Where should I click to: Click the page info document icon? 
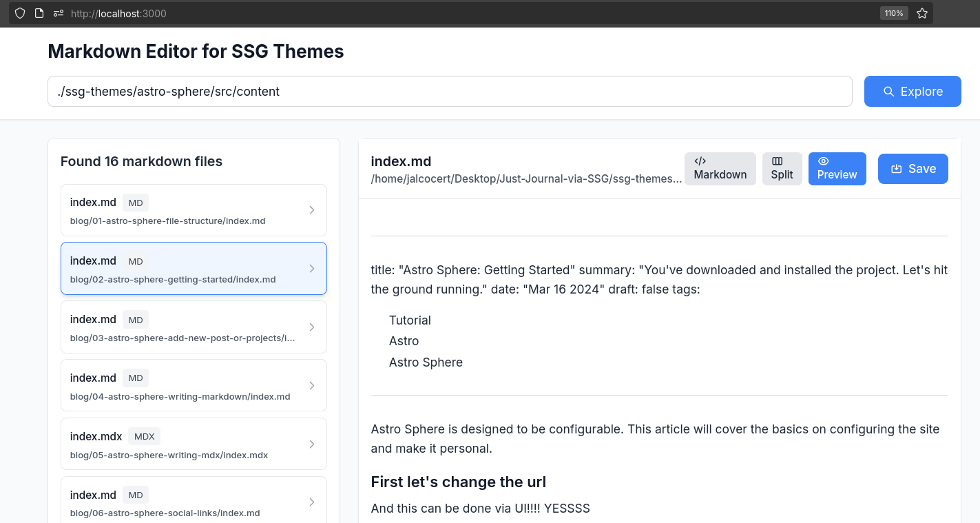pyautogui.click(x=39, y=13)
